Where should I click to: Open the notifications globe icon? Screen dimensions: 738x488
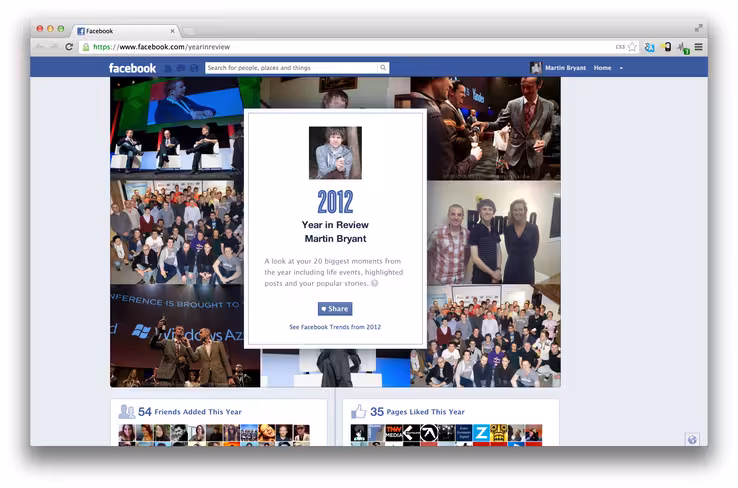pyautogui.click(x=194, y=68)
